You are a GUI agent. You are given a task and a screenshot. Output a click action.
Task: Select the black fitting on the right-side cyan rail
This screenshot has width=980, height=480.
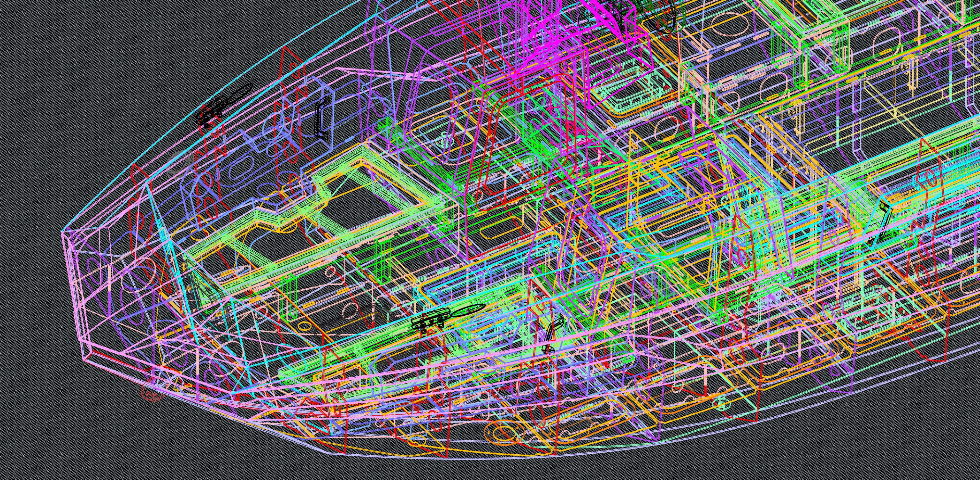(880, 224)
